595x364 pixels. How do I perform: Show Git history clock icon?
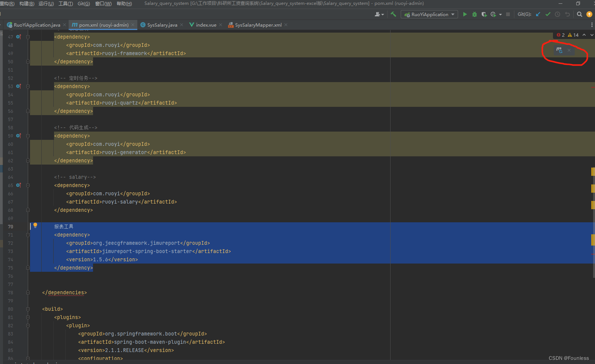[557, 14]
